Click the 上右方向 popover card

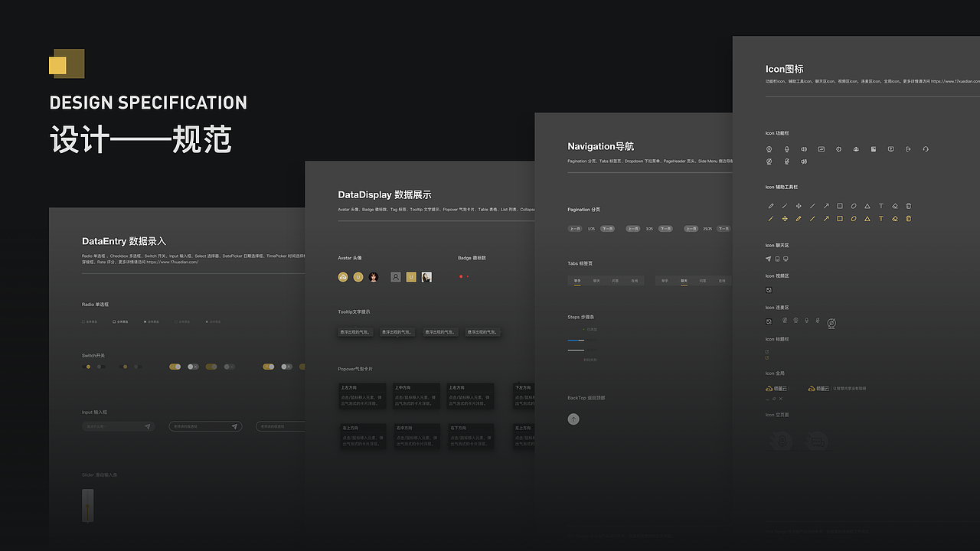coord(471,395)
